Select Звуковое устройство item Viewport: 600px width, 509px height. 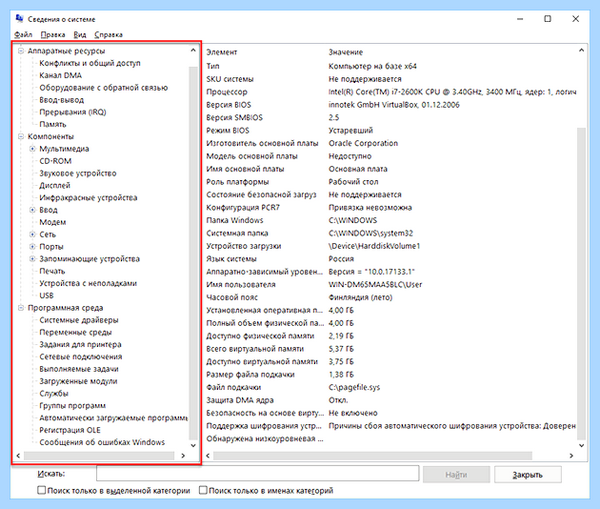click(x=78, y=173)
